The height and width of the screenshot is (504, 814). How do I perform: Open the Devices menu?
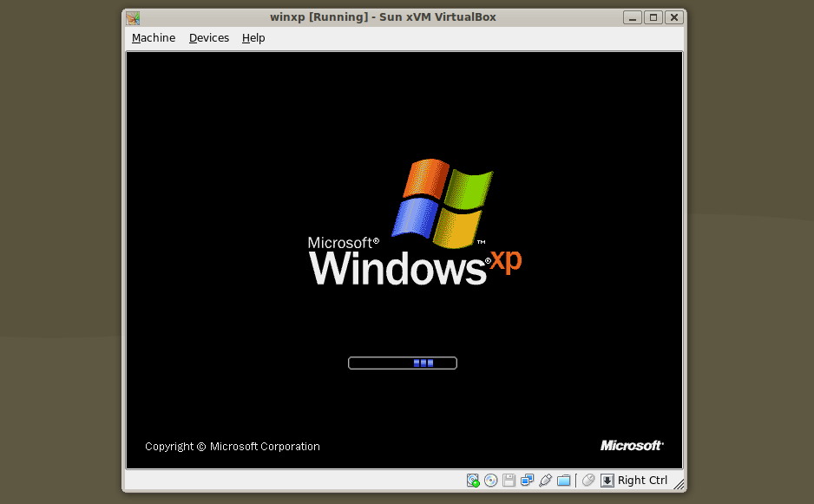point(208,38)
